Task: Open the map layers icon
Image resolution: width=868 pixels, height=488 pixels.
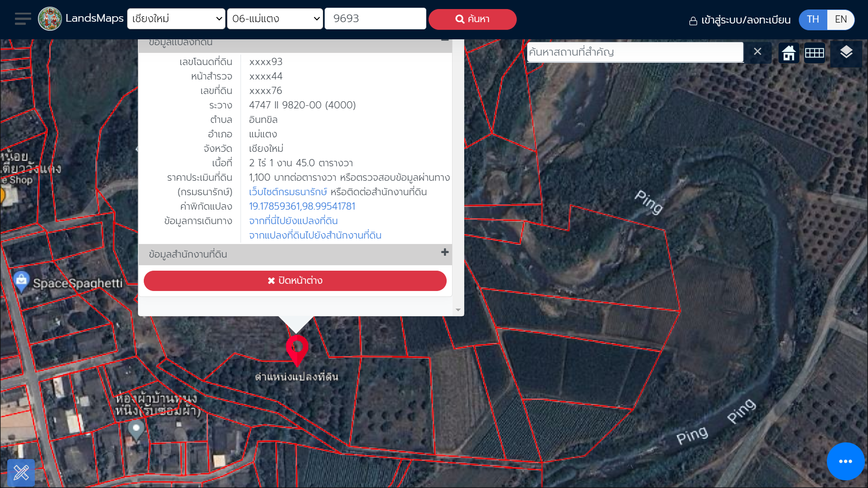Action: [846, 53]
